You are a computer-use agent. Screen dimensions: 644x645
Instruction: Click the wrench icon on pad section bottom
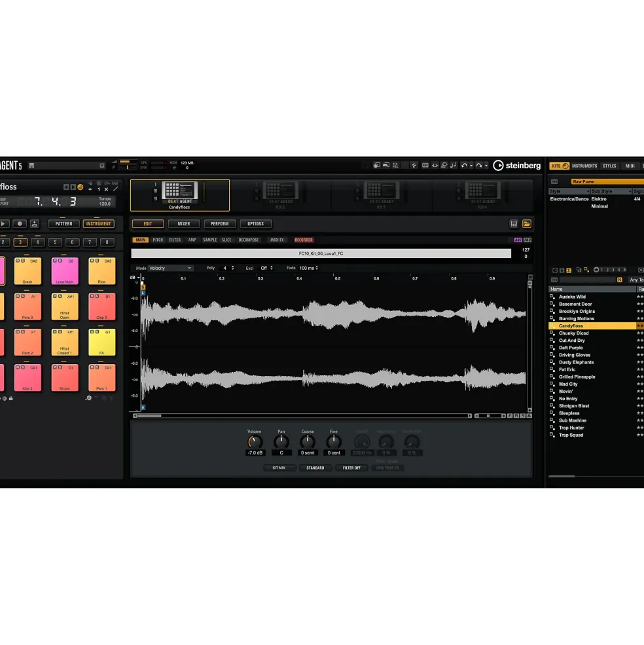[x=88, y=398]
